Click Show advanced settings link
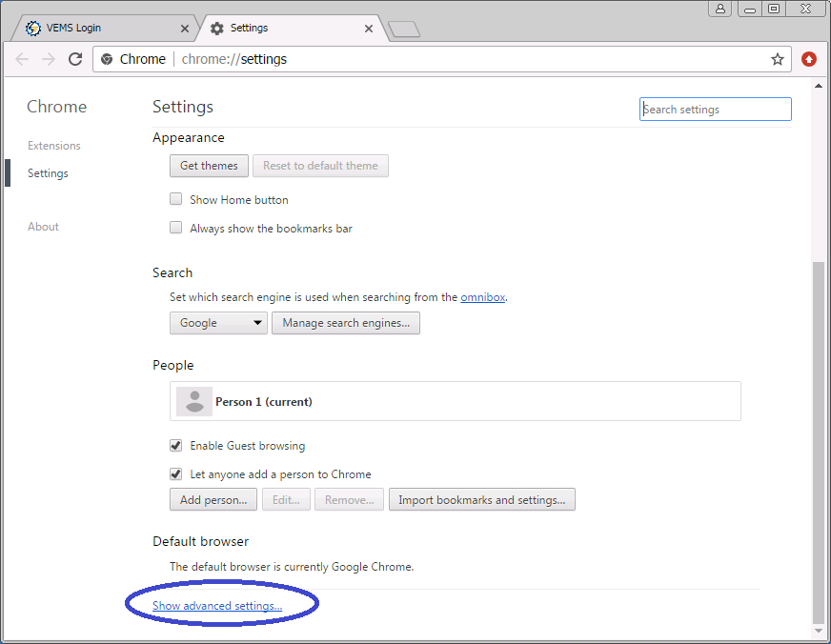The image size is (831, 644). [217, 606]
